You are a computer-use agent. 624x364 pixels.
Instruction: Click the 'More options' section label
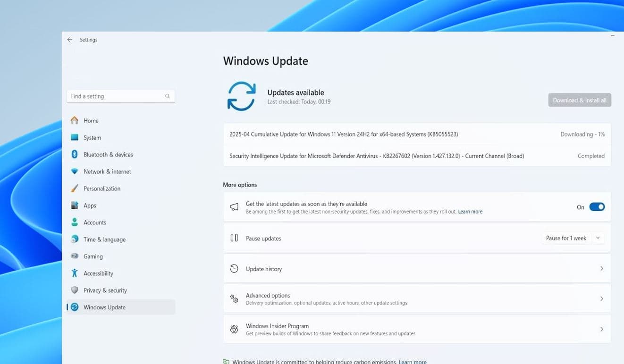[x=240, y=185]
